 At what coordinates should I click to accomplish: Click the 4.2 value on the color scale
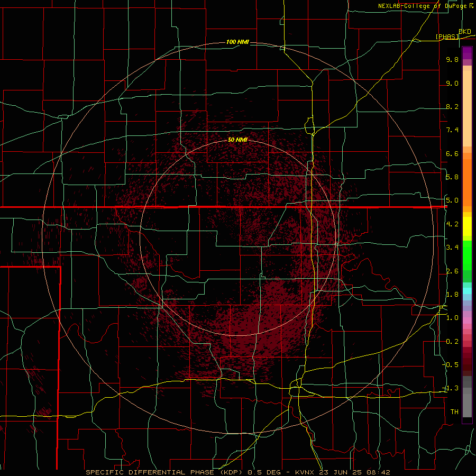coord(452,224)
